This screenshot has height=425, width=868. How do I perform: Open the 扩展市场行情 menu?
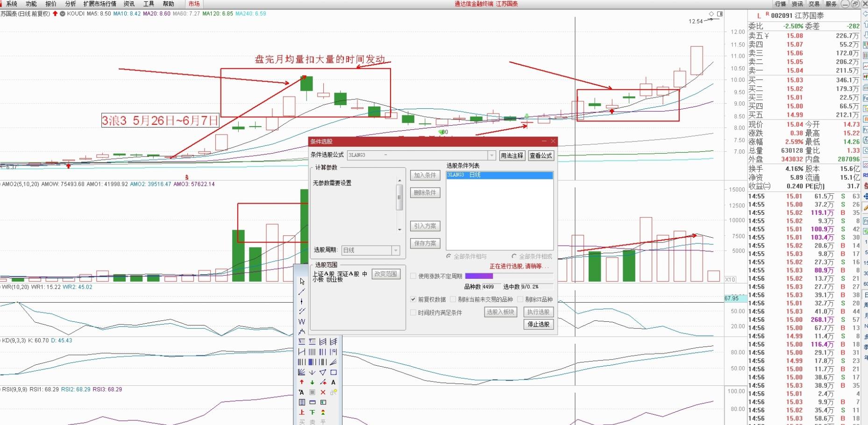click(x=100, y=4)
